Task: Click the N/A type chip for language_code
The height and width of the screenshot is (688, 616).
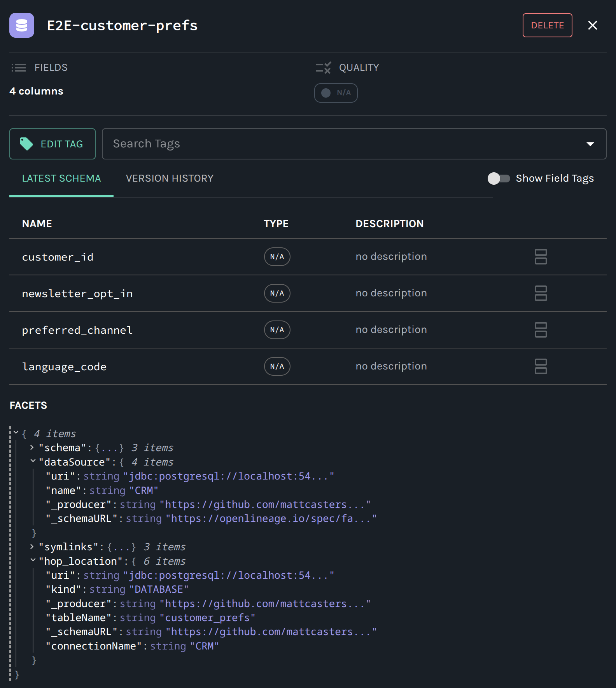Action: 277,366
